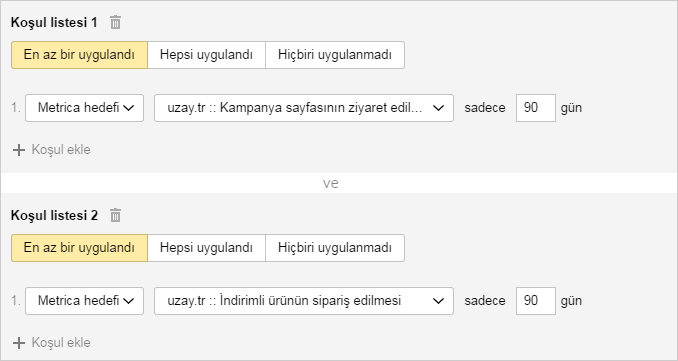This screenshot has height=361, width=678.
Task: Select 'Hiçbiri uygulanmadı' in list 1
Action: [x=335, y=55]
